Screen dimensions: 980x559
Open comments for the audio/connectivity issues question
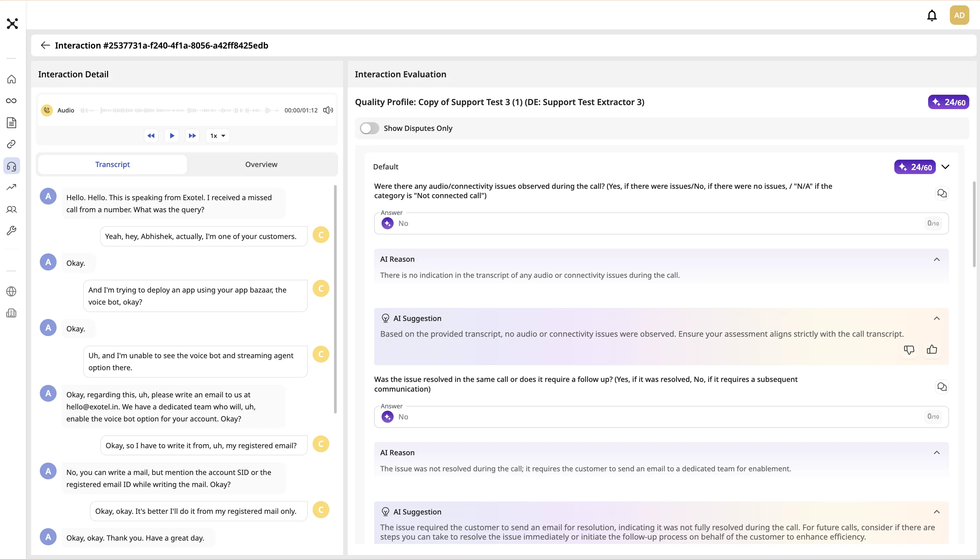click(942, 193)
